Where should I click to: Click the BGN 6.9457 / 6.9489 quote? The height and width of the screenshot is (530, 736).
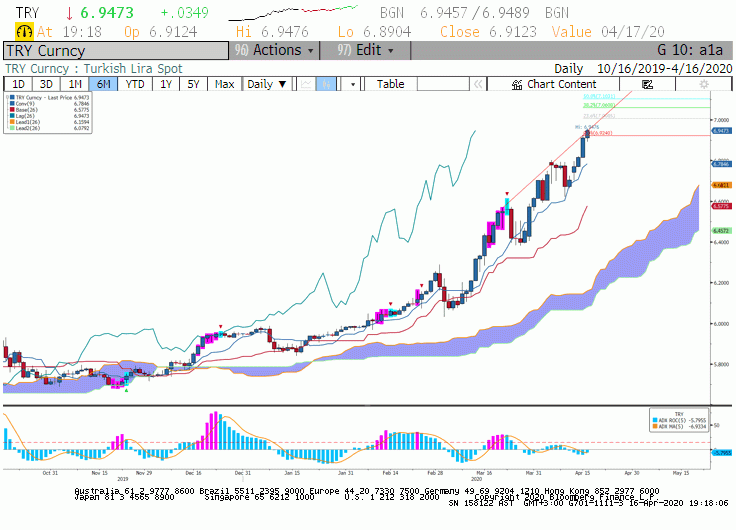pos(474,13)
